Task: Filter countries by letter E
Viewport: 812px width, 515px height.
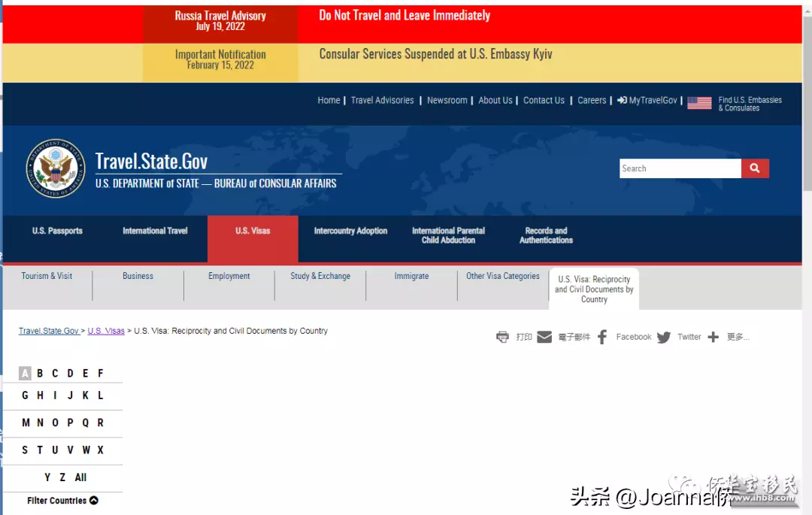Action: coord(86,373)
